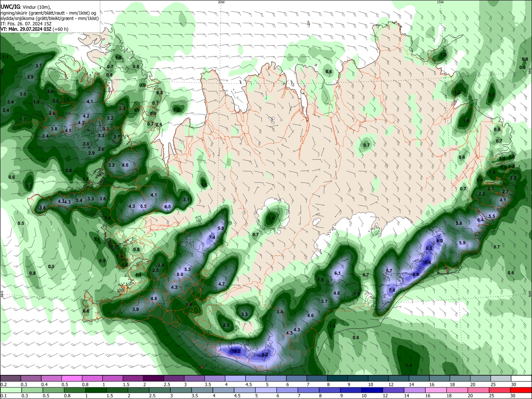Click the 9.2 precipitation value near the south coast

(x=265, y=355)
